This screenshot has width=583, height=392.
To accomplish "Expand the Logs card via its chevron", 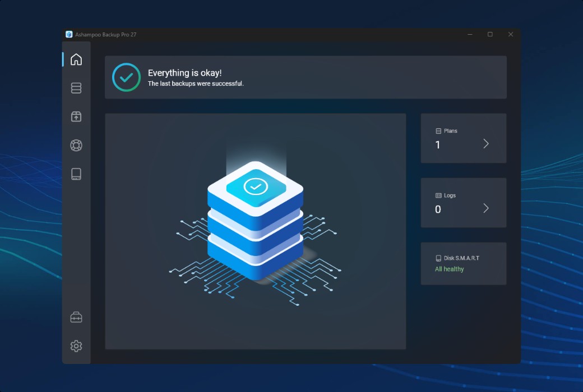I will click(x=486, y=208).
